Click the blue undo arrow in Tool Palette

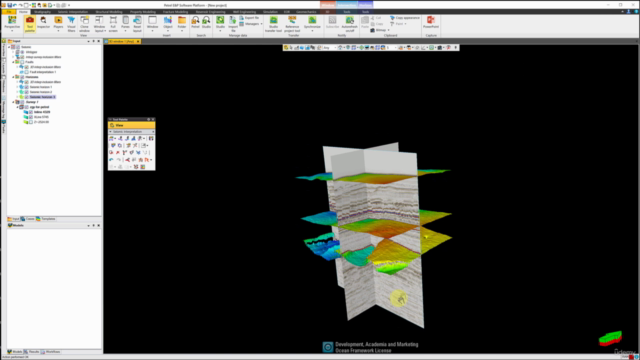111,160
